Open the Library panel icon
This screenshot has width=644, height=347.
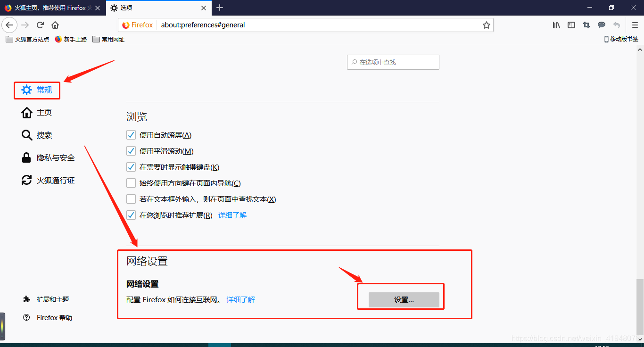(556, 25)
